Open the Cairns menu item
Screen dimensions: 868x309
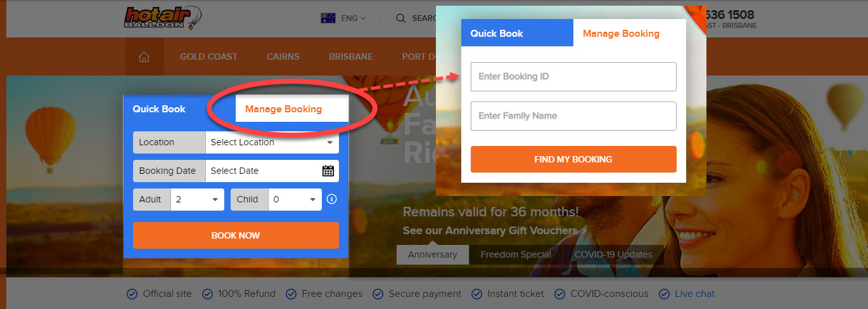pos(283,56)
